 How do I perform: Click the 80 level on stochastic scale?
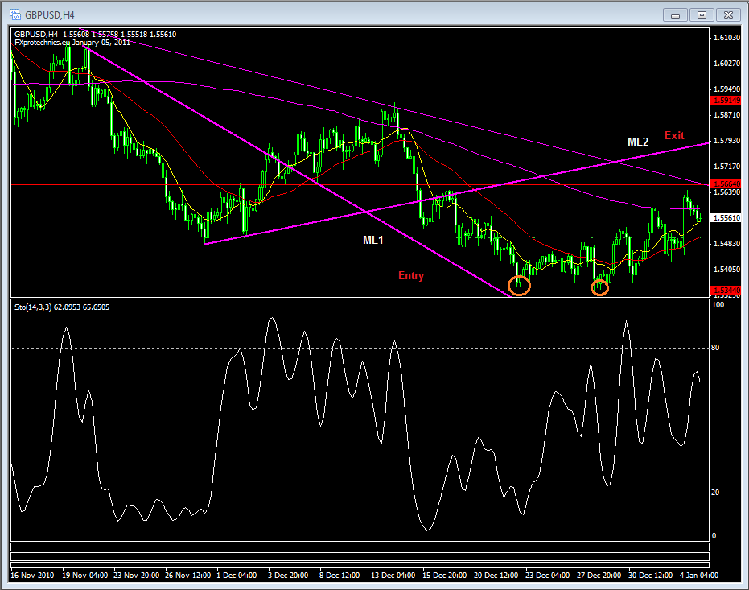(x=715, y=347)
